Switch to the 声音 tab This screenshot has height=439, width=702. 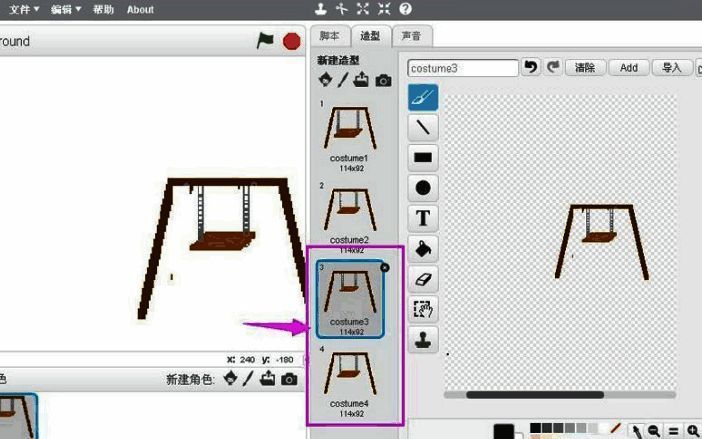(410, 36)
